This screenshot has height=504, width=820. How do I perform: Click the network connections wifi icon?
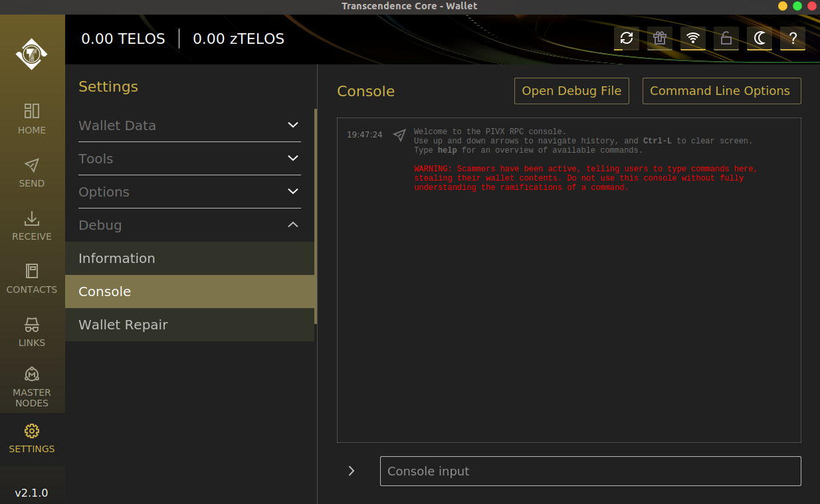coord(693,39)
